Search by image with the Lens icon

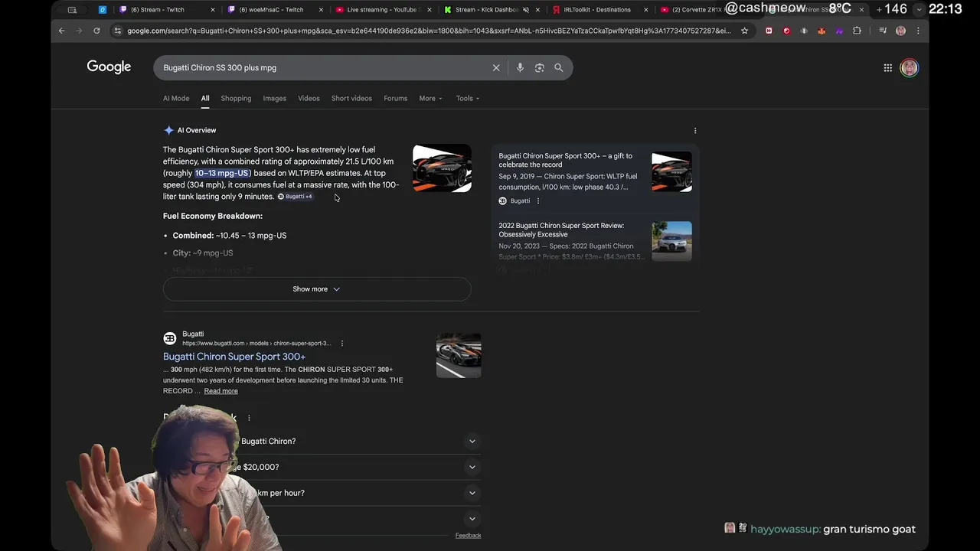(539, 67)
